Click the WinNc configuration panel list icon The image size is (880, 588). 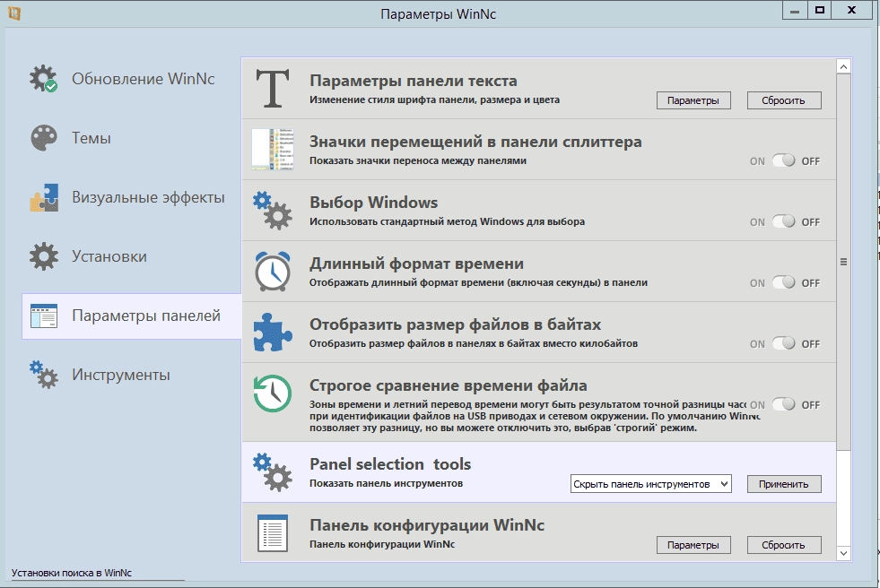273,533
